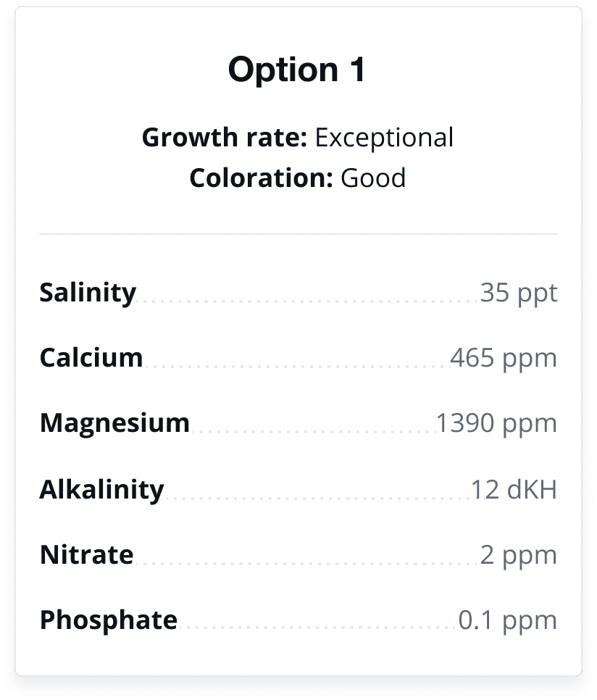Click the dotted leader after Salinity

(309, 301)
